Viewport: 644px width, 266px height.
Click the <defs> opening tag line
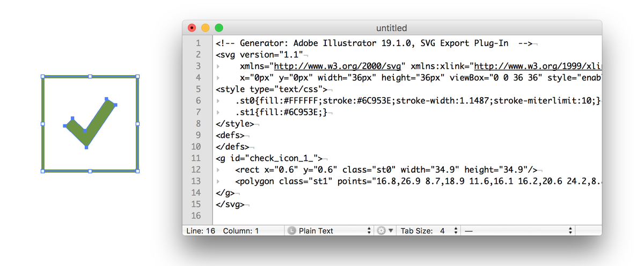point(230,135)
